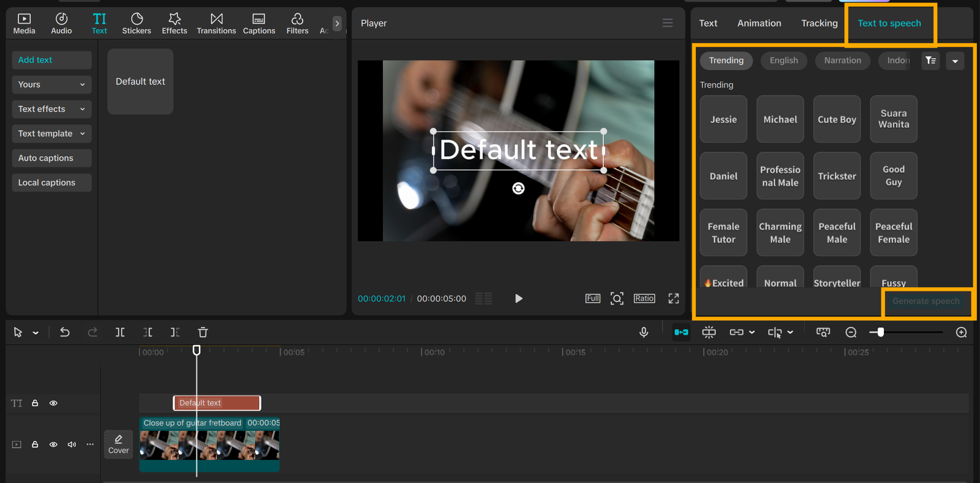Open the voice filter icon

point(930,60)
